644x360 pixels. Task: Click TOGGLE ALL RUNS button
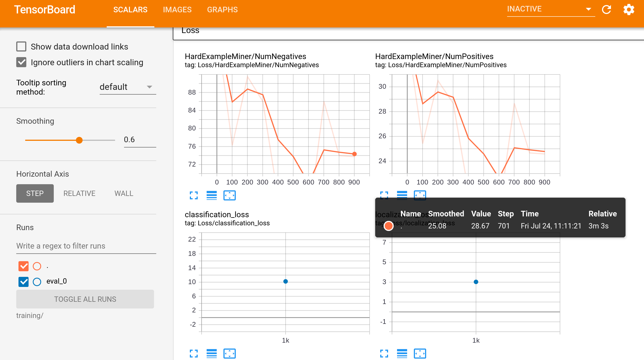[85, 299]
